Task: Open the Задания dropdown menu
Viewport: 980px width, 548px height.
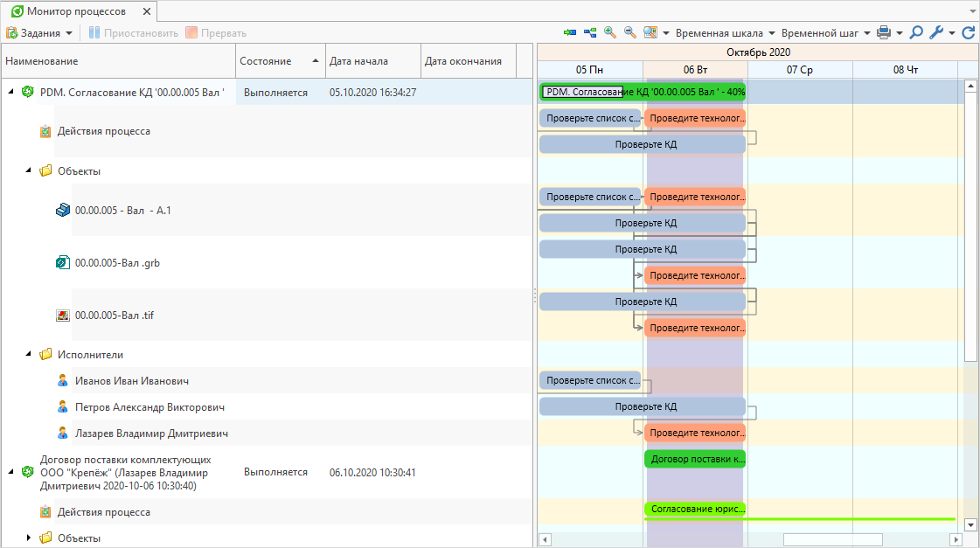Action: click(x=39, y=33)
